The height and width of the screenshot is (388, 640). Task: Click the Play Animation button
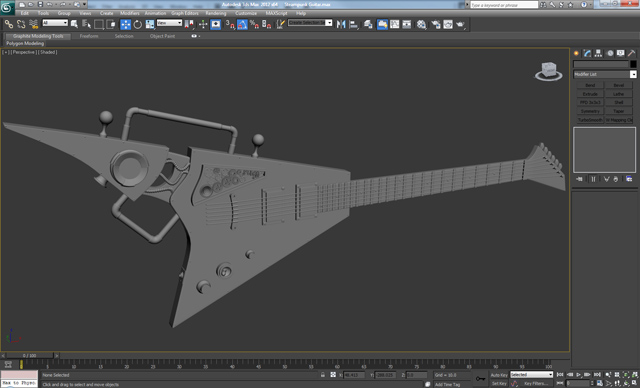point(579,375)
